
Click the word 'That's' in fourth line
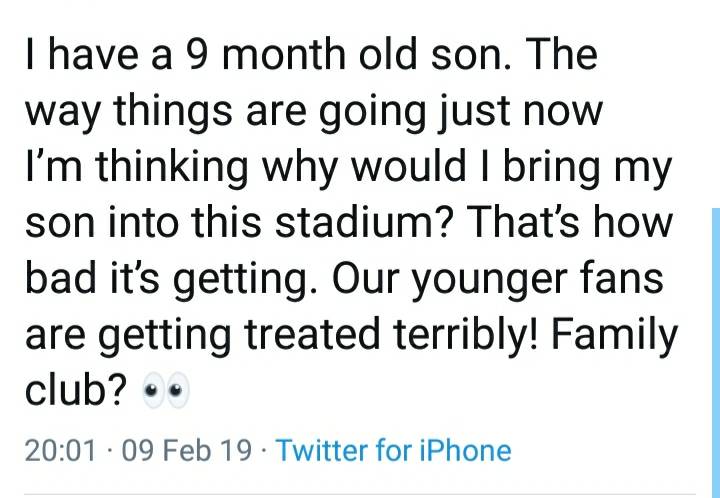(x=526, y=222)
